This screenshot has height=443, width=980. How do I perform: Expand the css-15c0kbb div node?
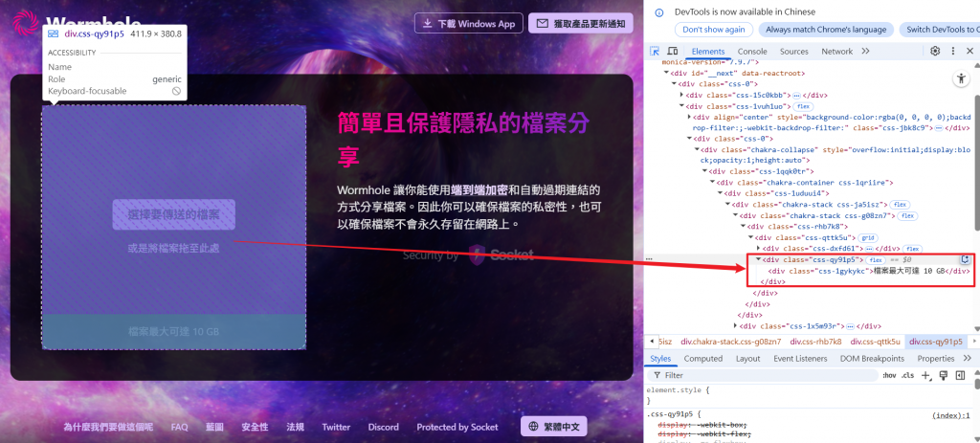681,96
